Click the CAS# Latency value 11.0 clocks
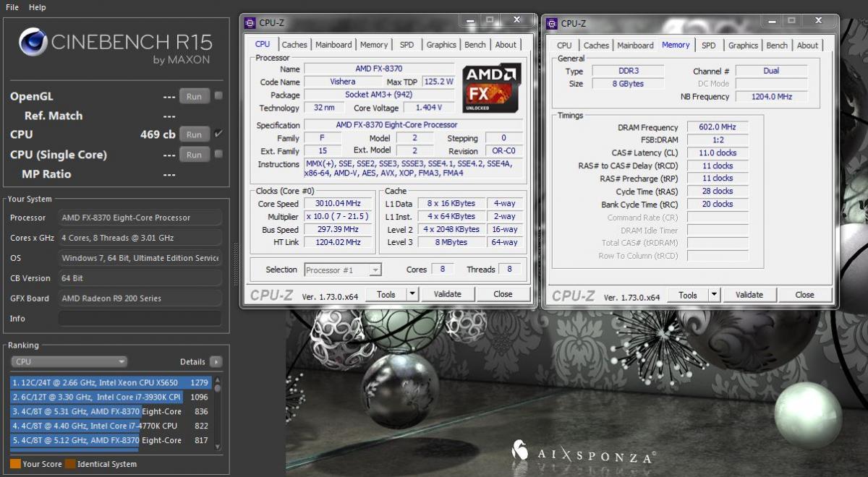This screenshot has width=868, height=477. click(x=717, y=152)
